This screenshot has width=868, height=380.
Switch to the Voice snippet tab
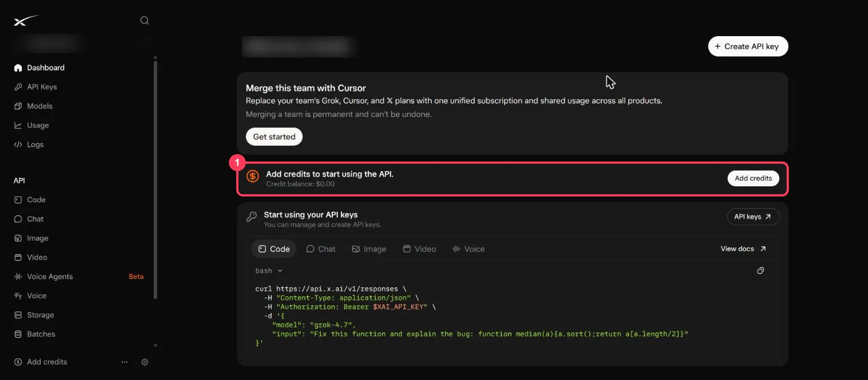pos(468,249)
